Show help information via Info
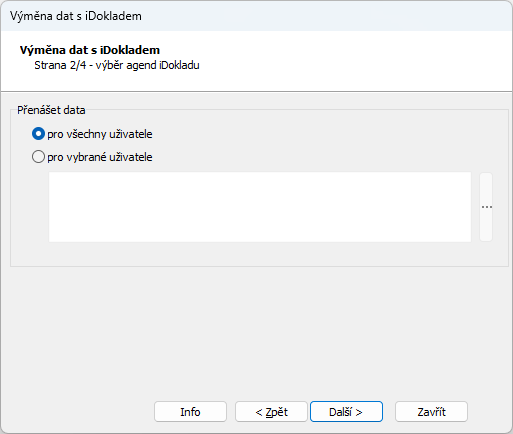Screen dimensions: 513x434 190,412
